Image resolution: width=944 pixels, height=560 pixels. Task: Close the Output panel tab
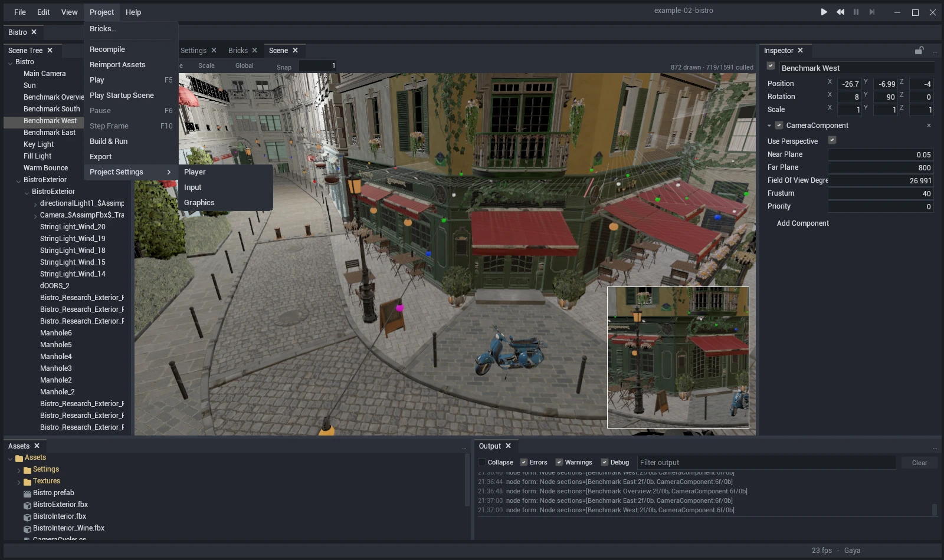click(509, 446)
